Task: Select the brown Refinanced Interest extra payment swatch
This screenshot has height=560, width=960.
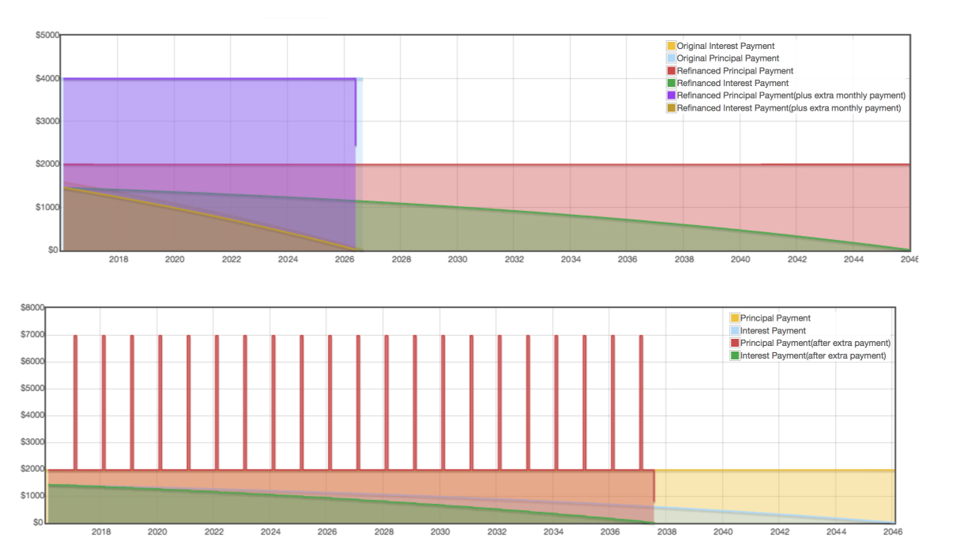Action: coord(672,108)
